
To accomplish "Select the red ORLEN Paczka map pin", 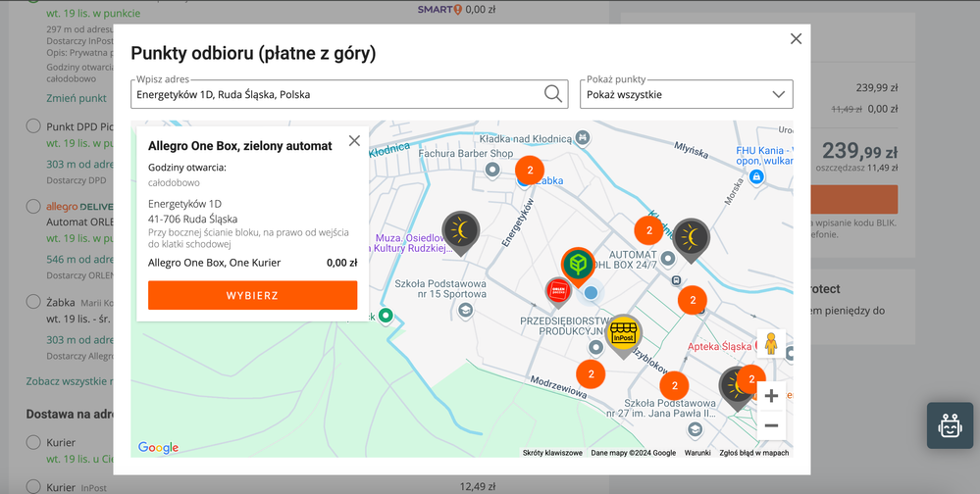I will pyautogui.click(x=558, y=292).
